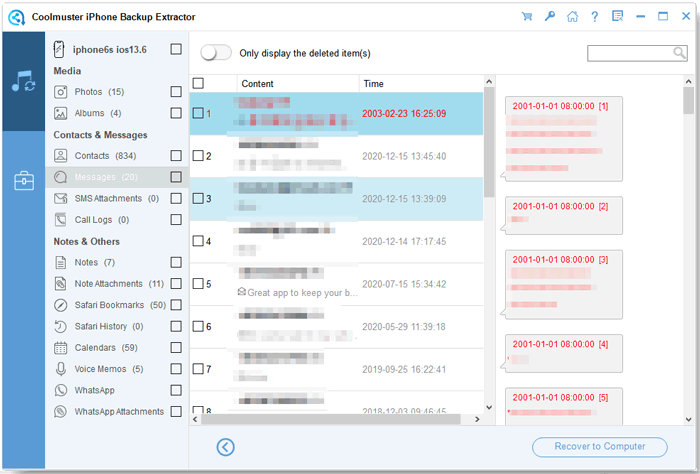Viewport: 700px width, 474px height.
Task: Tick the select-all checkbox in table header
Action: pos(198,83)
